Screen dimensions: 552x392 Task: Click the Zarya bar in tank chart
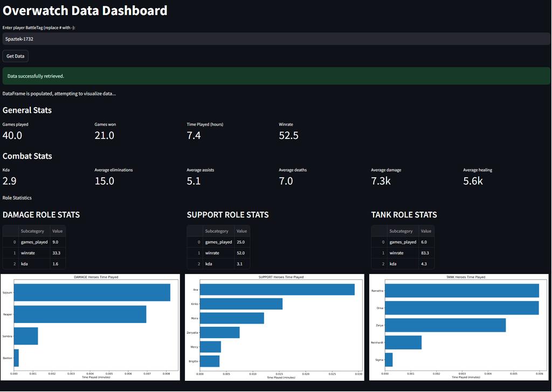pyautogui.click(x=445, y=325)
